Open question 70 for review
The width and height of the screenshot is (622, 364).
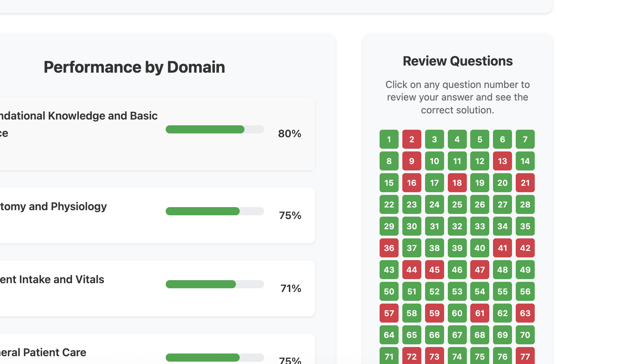coord(525,335)
